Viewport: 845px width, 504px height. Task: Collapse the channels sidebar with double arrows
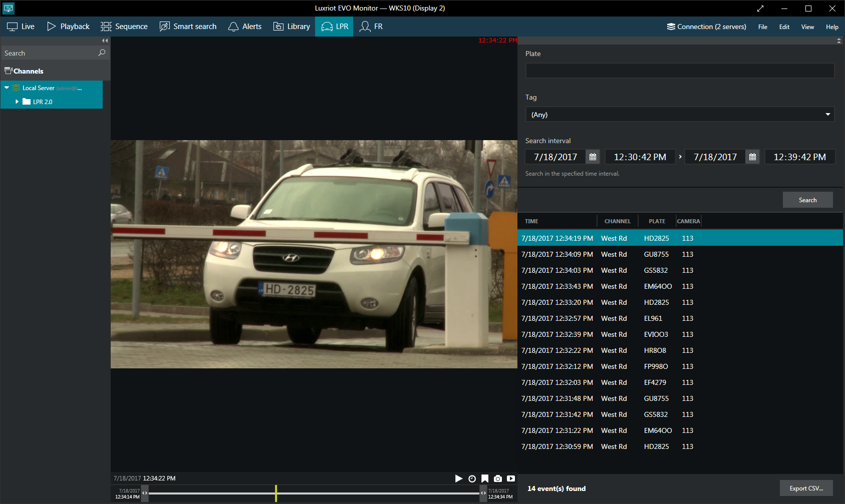click(x=105, y=41)
